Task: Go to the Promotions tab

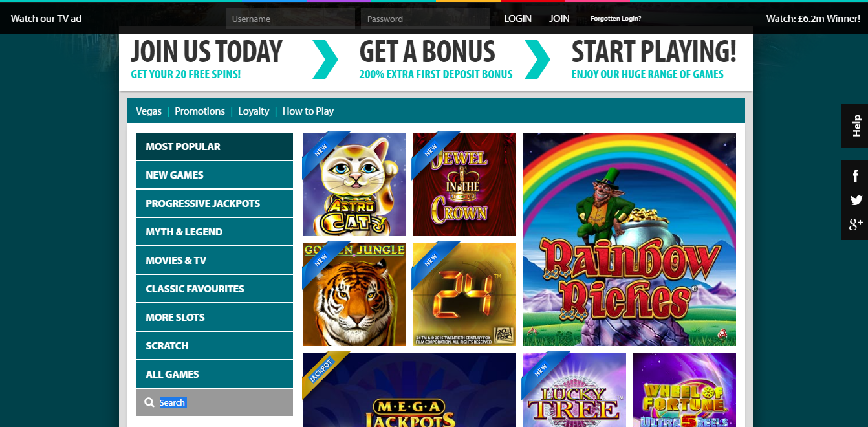Action: pyautogui.click(x=200, y=111)
